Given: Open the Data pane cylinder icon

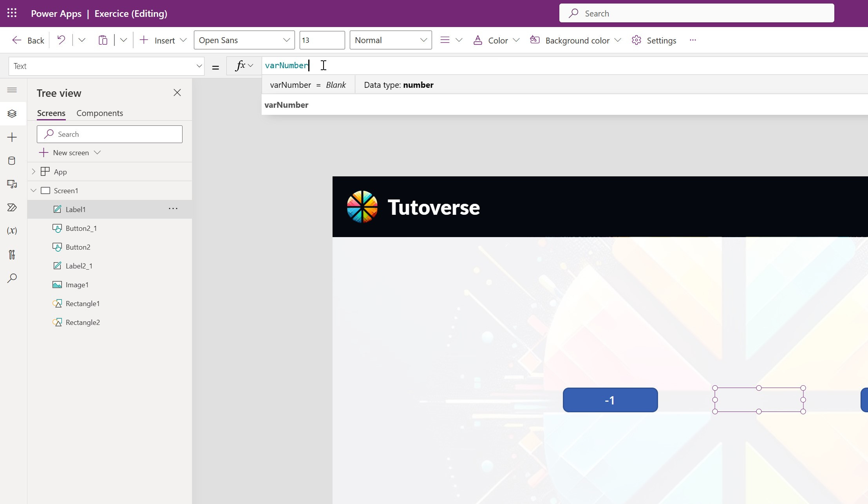Looking at the screenshot, I should click(12, 161).
